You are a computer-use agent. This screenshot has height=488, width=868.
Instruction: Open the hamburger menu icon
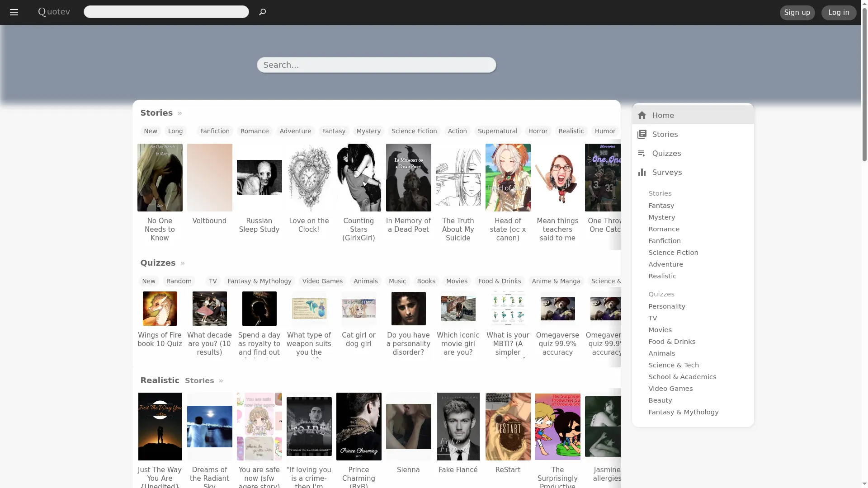[x=14, y=12]
